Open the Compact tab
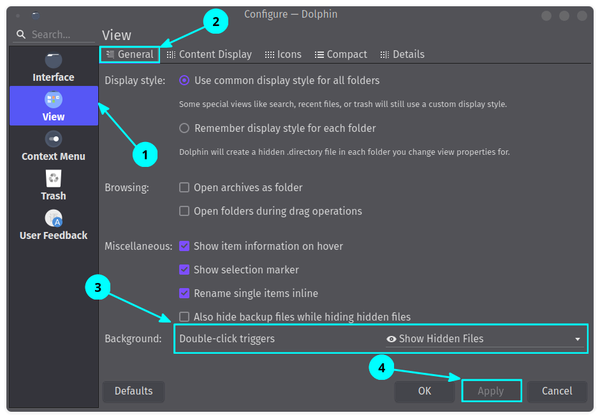Image resolution: width=600 pixels, height=418 pixels. coord(340,54)
